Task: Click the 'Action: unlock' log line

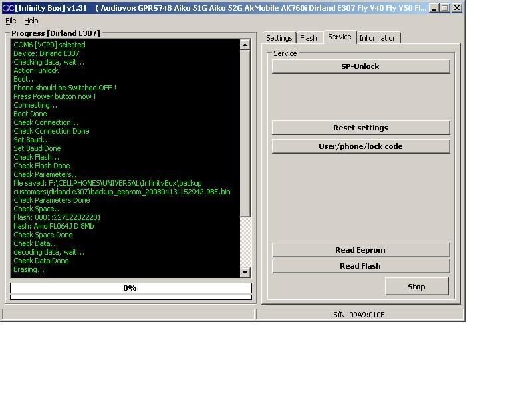Action: (x=36, y=70)
